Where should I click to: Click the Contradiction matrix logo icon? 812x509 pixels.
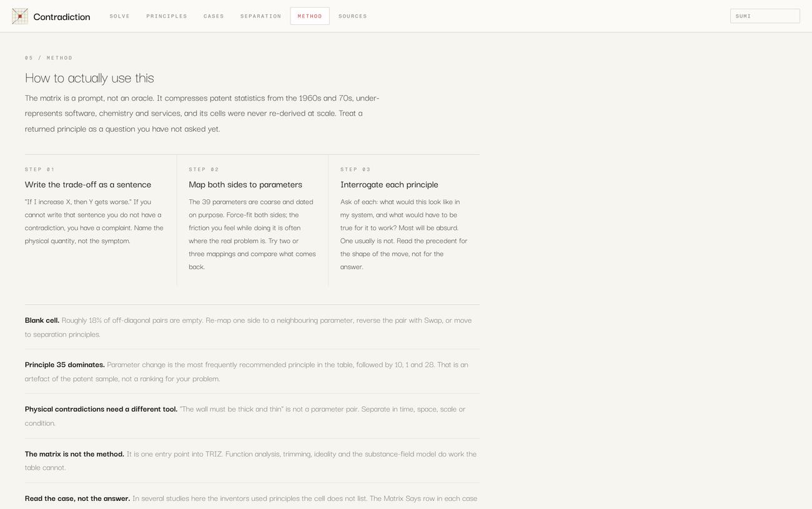(20, 16)
